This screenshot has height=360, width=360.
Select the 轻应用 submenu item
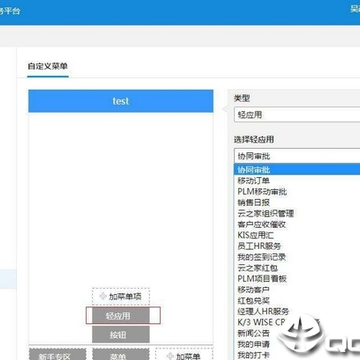click(x=121, y=316)
